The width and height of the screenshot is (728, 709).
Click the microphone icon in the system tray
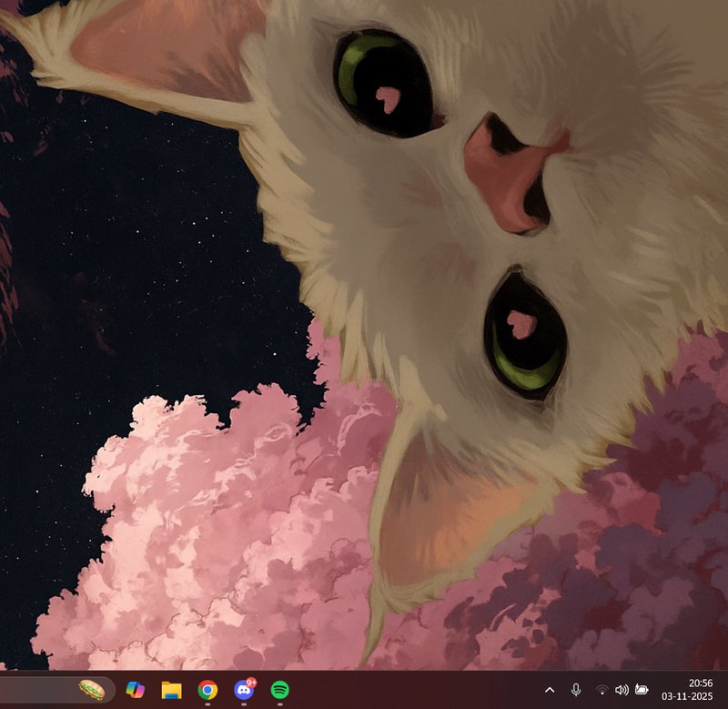[x=576, y=690]
